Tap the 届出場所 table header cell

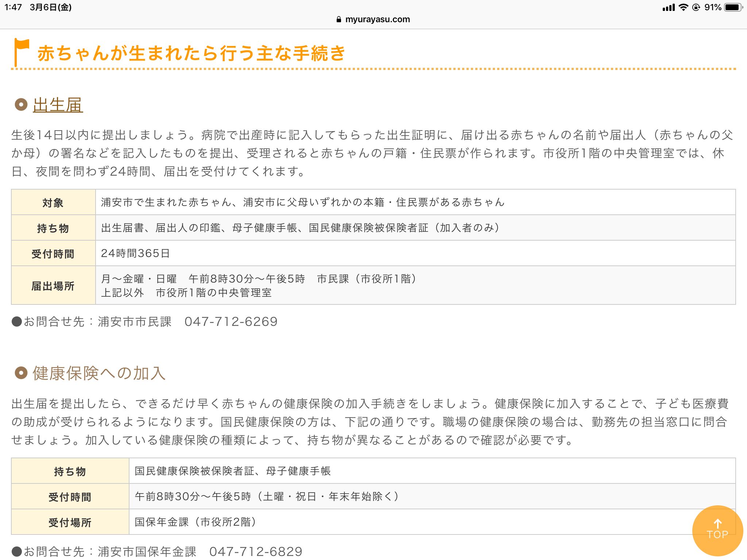[53, 286]
